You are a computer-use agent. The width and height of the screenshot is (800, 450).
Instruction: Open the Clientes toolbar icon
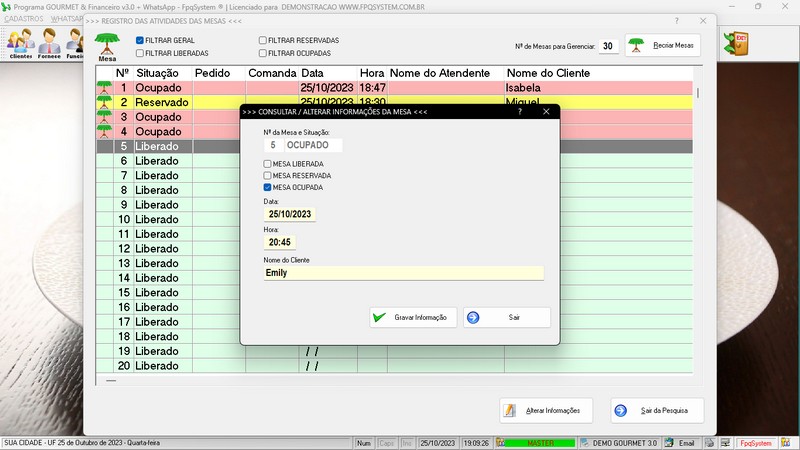click(x=20, y=43)
